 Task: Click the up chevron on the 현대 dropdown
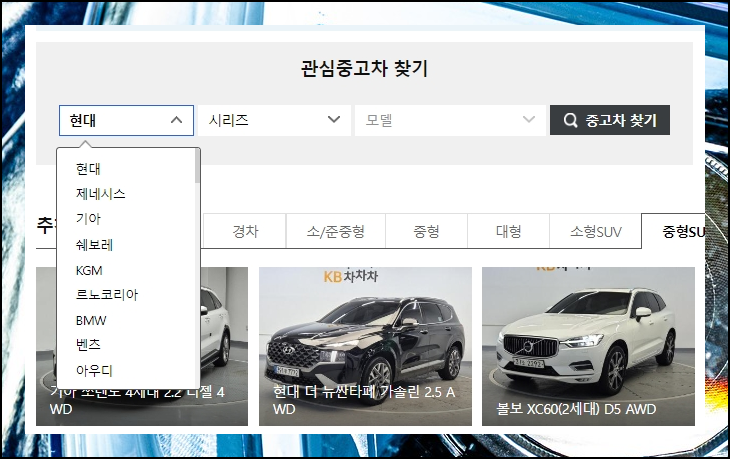(x=176, y=120)
